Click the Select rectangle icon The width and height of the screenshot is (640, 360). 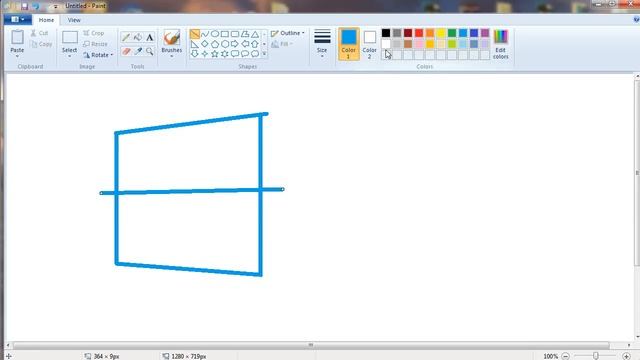point(70,37)
